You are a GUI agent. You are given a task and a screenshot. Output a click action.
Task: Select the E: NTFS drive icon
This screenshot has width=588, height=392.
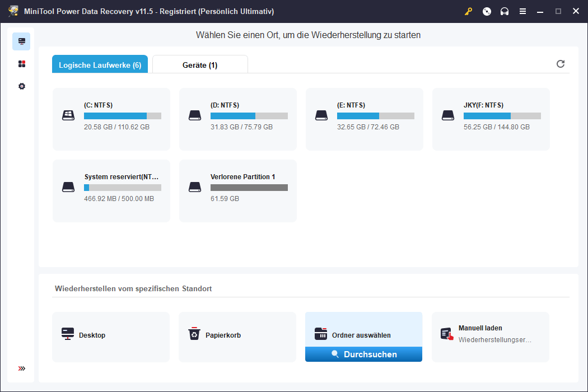pyautogui.click(x=321, y=115)
